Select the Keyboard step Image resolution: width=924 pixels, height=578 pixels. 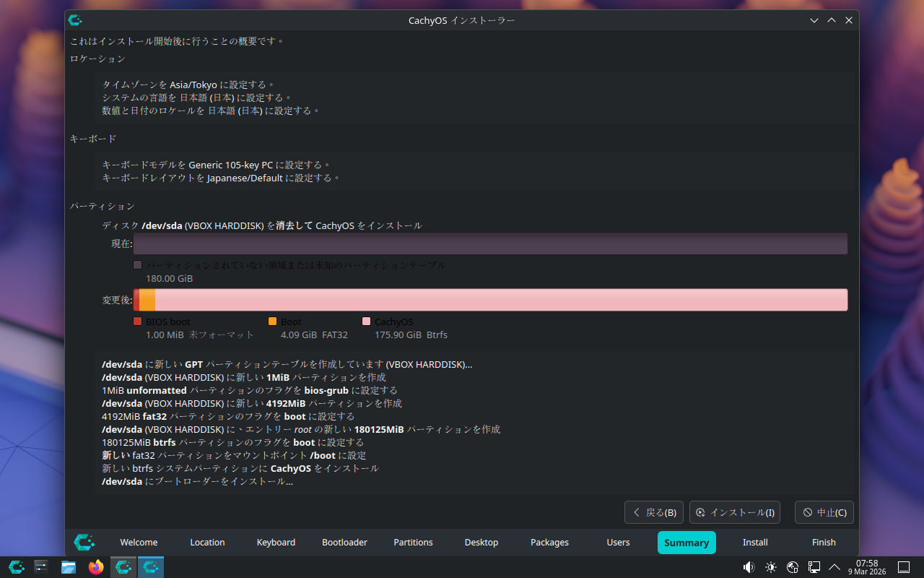point(276,543)
